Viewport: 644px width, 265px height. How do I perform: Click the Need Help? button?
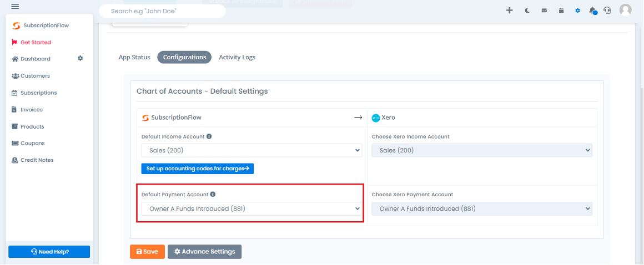[49, 252]
